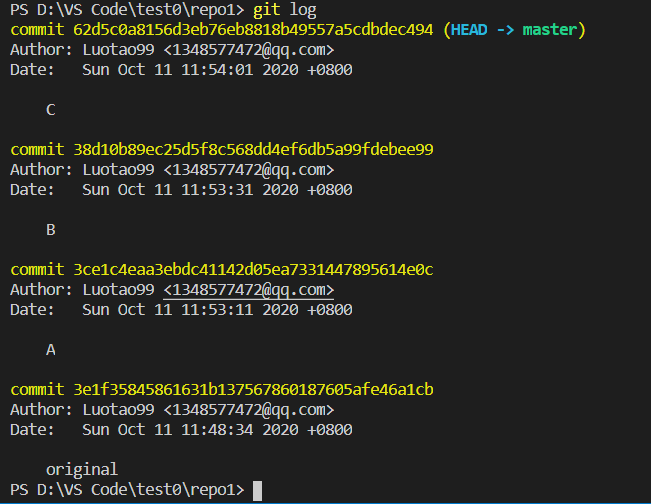Click the commit message "A"

coord(51,350)
